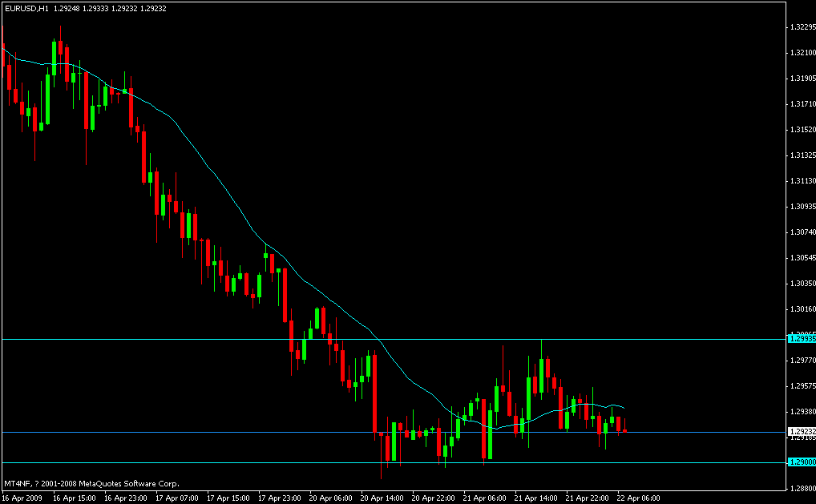Click the 17 Apr 15:00 time label

(228, 498)
